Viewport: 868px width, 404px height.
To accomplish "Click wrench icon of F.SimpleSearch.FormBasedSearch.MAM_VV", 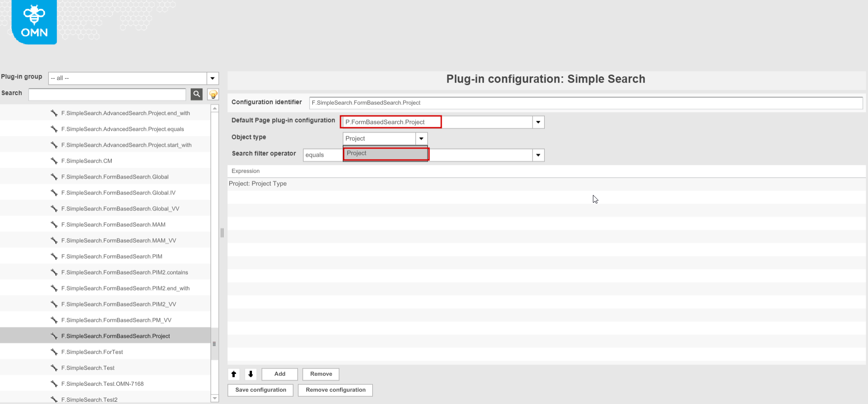I will pos(54,240).
